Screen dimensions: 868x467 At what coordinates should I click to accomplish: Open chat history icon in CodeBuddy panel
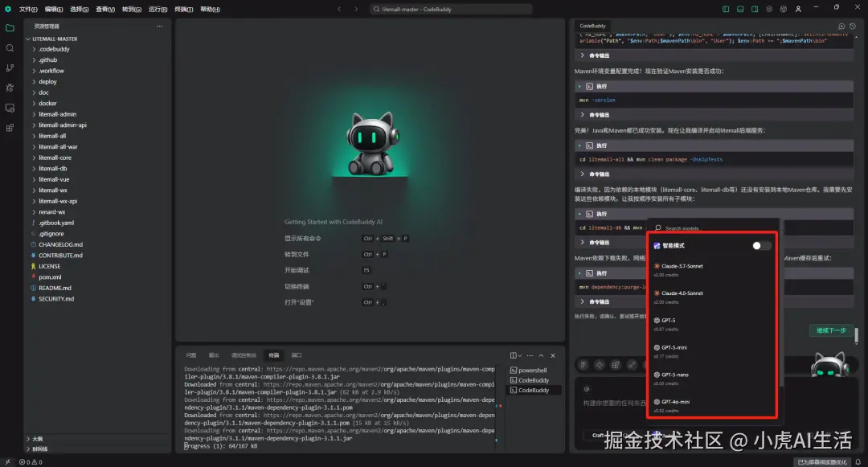point(853,26)
